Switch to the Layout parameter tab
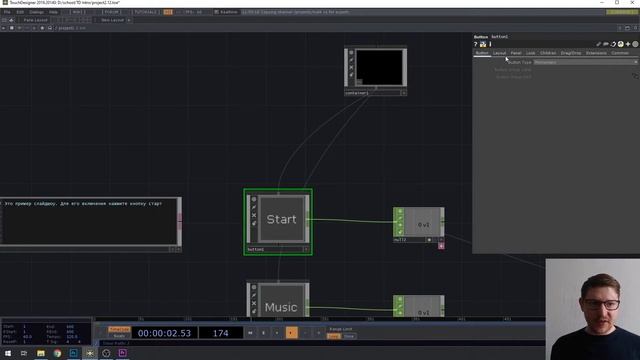Viewport: 640px width, 360px height. tap(499, 53)
